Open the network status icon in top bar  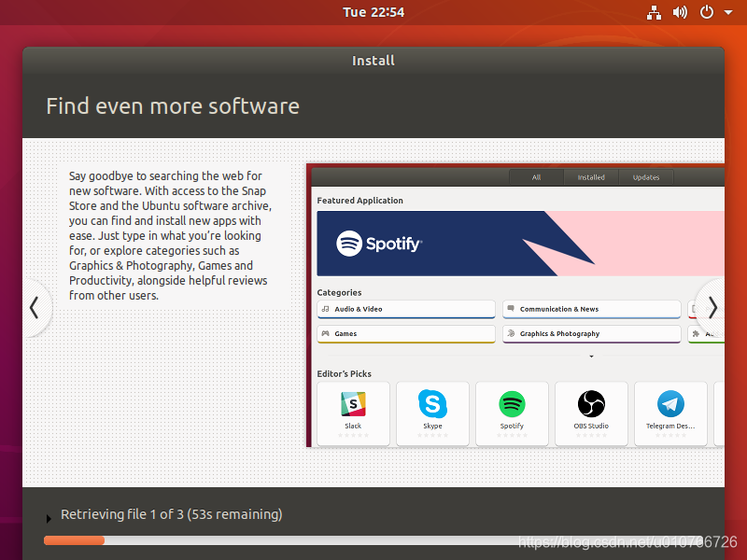[654, 12]
